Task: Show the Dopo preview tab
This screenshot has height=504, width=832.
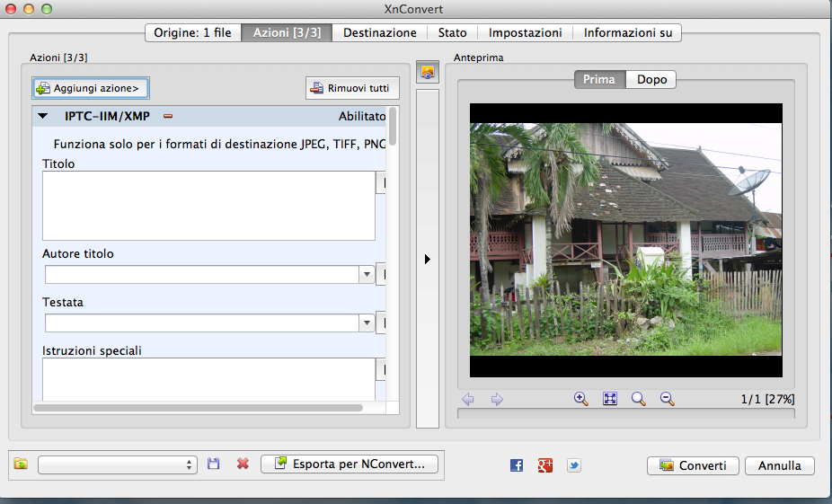Action: click(651, 79)
